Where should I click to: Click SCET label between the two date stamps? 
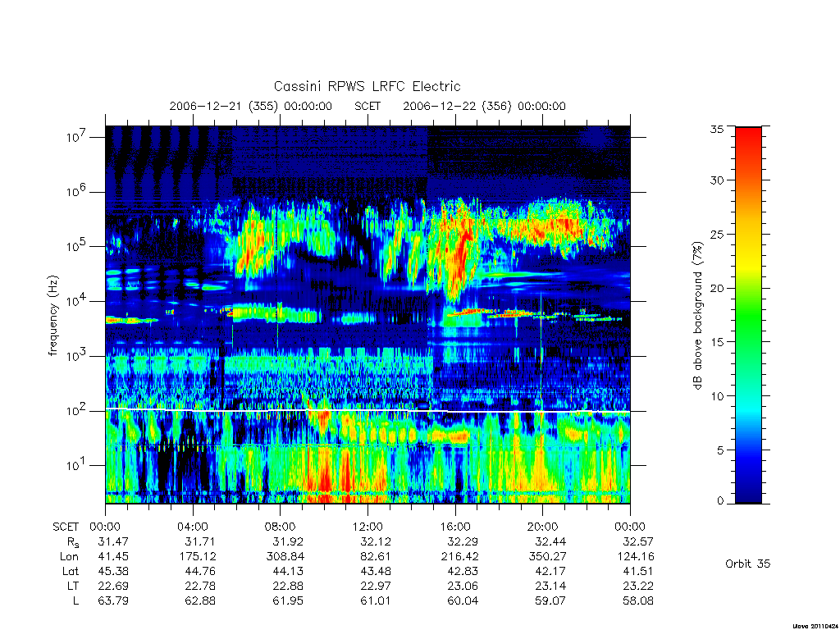click(x=367, y=106)
